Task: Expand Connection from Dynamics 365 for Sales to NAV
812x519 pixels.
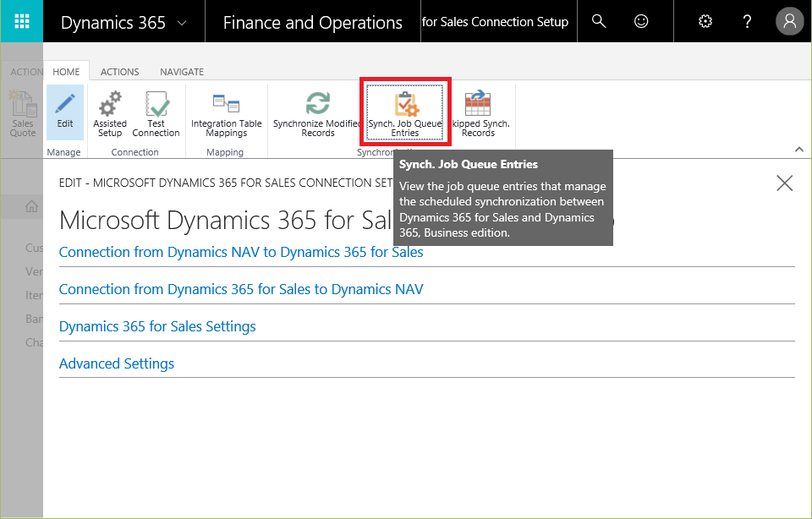Action: [241, 289]
